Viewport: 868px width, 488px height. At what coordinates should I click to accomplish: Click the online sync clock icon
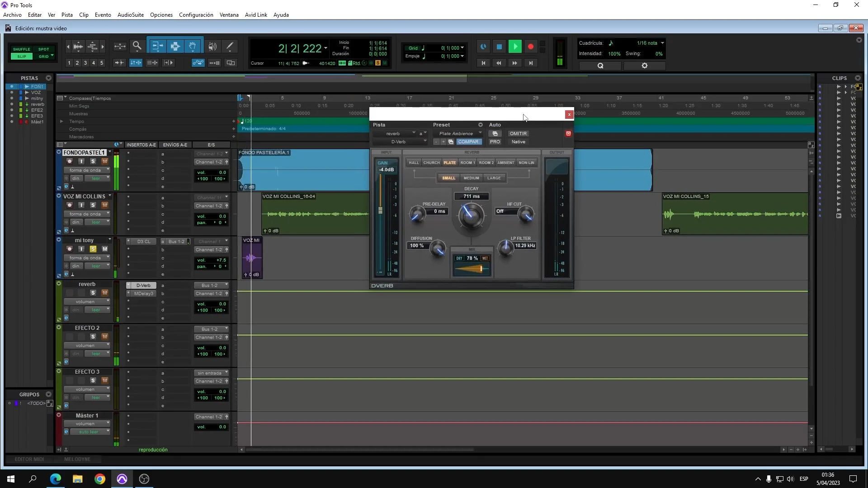(x=483, y=47)
